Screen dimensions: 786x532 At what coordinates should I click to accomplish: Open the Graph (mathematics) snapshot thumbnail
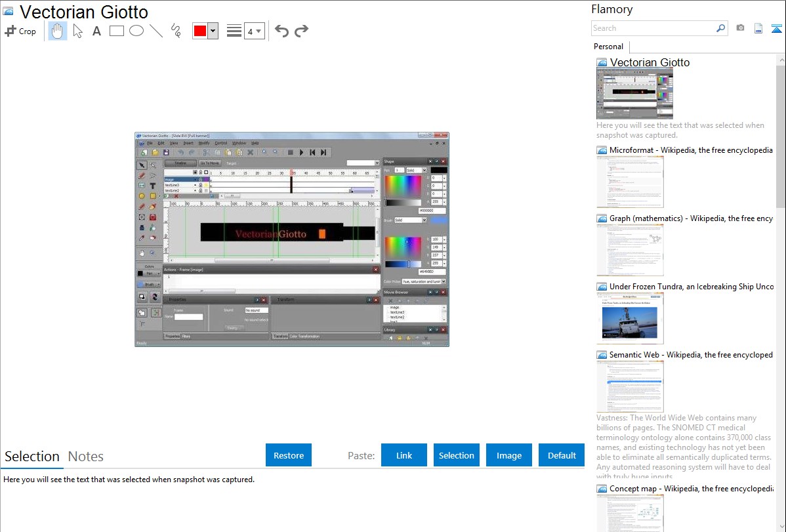[630, 250]
